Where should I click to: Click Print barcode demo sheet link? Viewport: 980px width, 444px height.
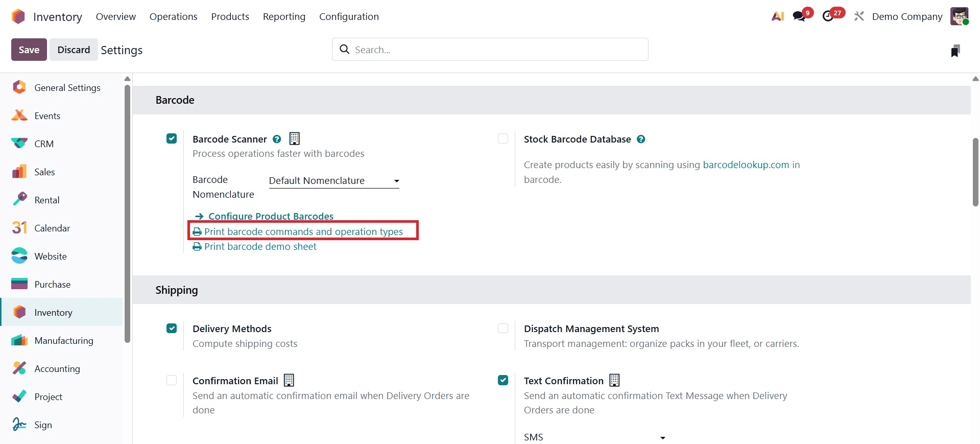[x=254, y=246]
